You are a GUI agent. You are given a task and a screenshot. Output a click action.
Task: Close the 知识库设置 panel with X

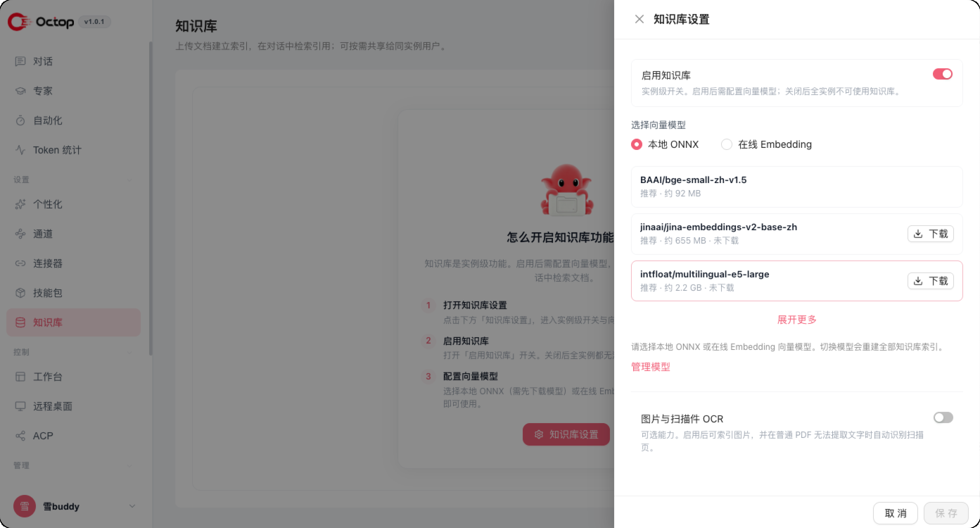point(639,20)
